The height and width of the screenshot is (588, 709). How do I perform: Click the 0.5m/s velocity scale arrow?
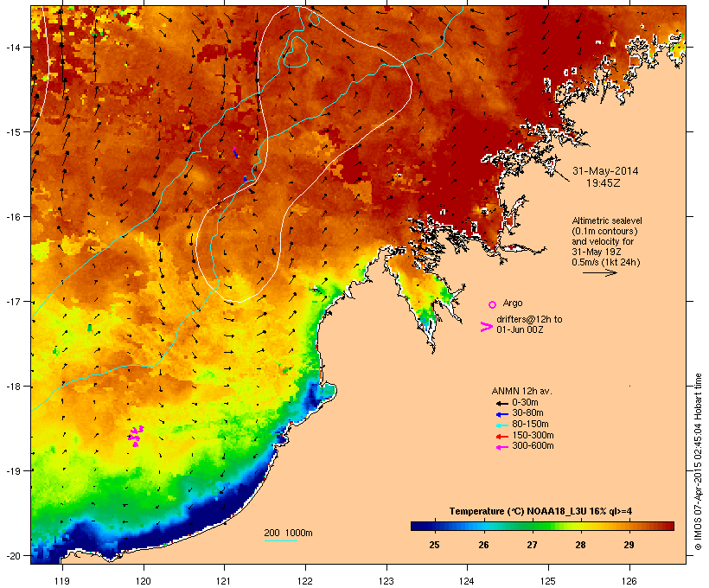pyautogui.click(x=599, y=272)
